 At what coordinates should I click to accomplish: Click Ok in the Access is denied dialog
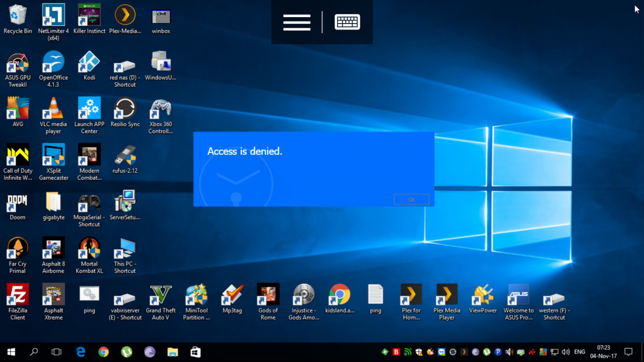click(411, 200)
